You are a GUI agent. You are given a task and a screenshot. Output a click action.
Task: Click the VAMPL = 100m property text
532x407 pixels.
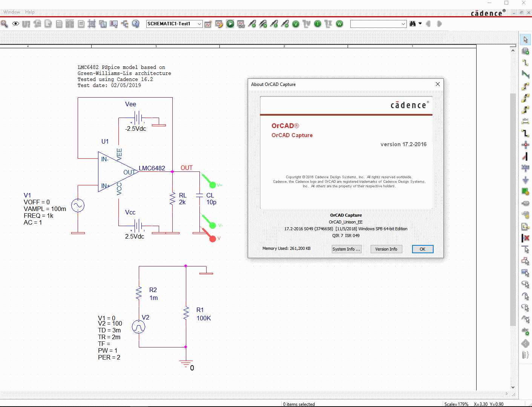point(45,209)
